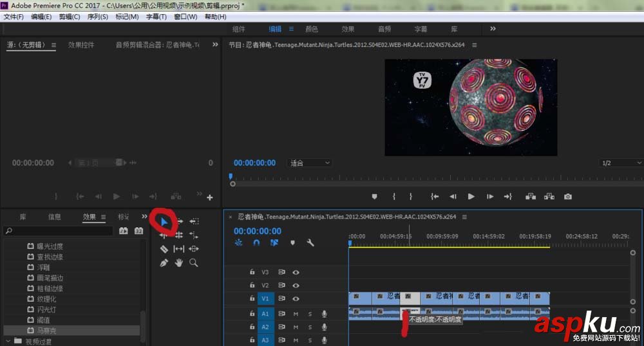
Task: Open the 剪辑(C) menu
Action: [70, 17]
